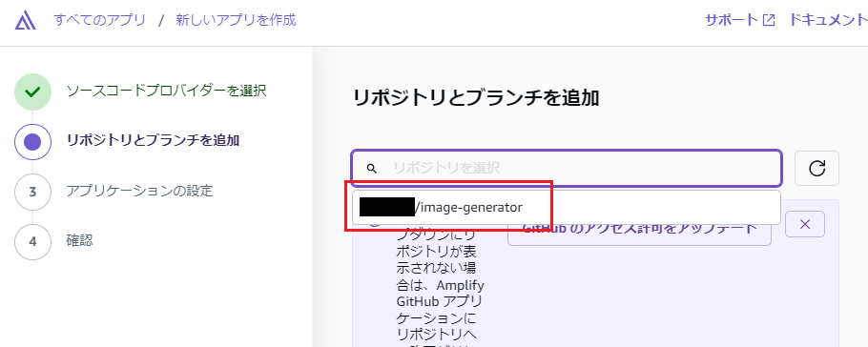Open the すべてのアプリ breadcrumb link
Image resolution: width=868 pixels, height=347 pixels.
99,20
